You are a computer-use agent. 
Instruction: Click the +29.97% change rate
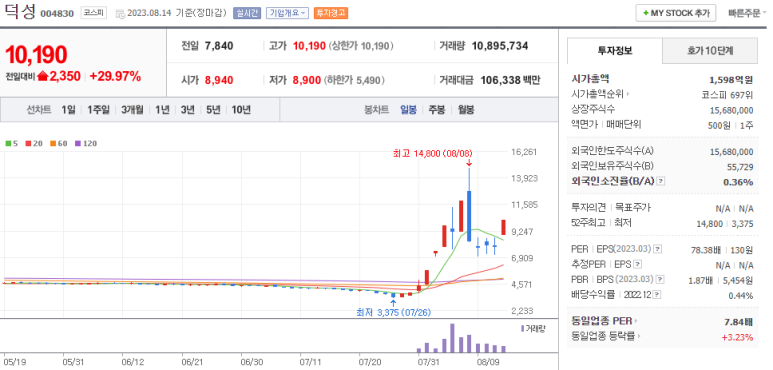(115, 76)
